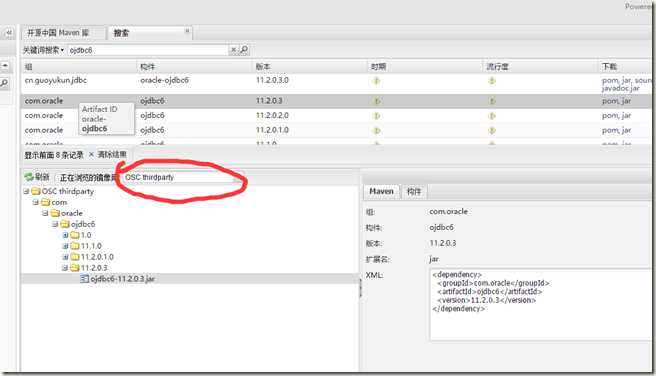Viewport: 656px width, 376px height.
Task: Click the age icon in the cn.guoyukun.jdbc row
Action: [377, 81]
